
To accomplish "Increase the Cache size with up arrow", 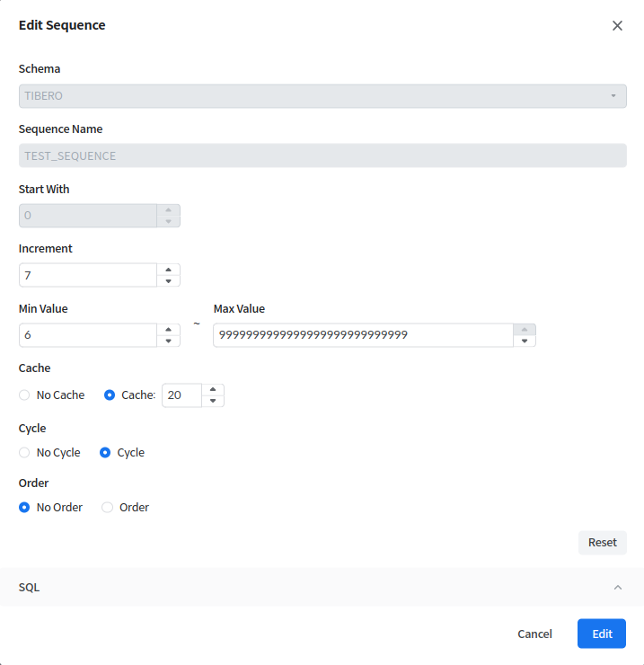I will click(212, 390).
